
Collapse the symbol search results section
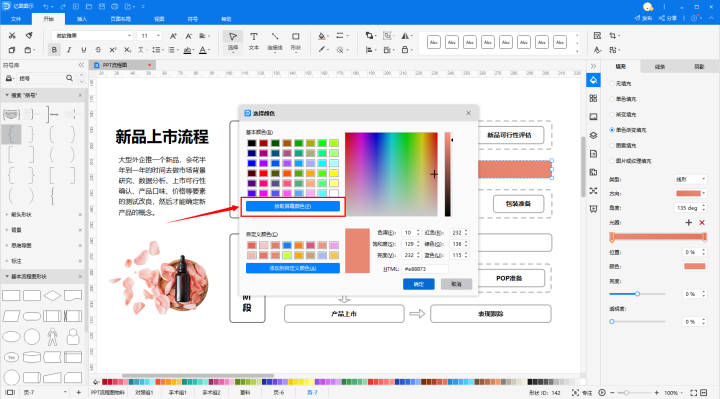tap(7, 95)
